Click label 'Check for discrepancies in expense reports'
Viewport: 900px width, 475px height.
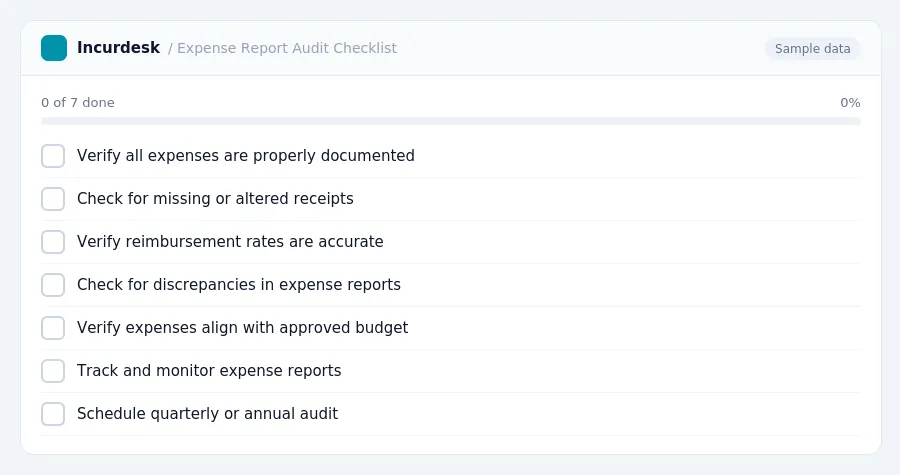[x=239, y=285]
